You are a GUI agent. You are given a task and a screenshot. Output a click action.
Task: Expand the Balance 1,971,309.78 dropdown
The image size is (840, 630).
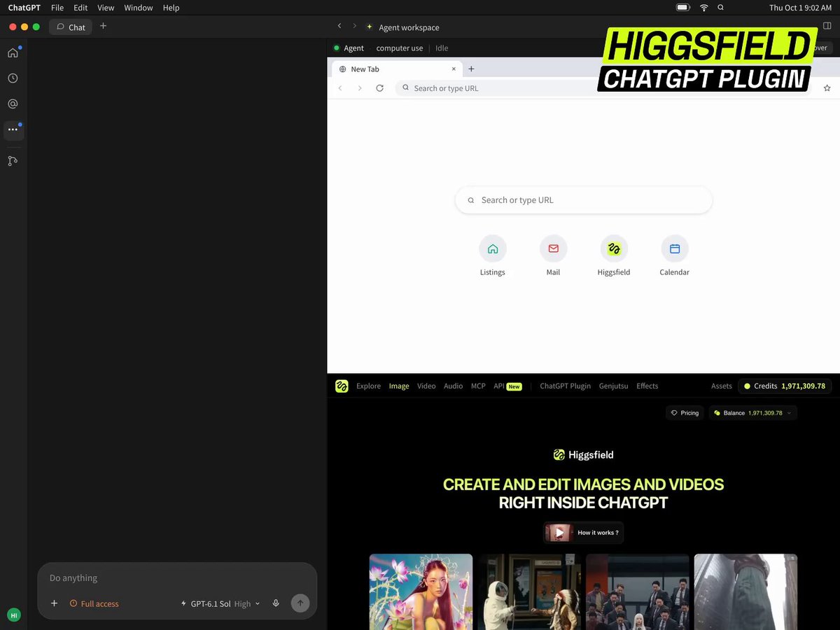tap(753, 413)
